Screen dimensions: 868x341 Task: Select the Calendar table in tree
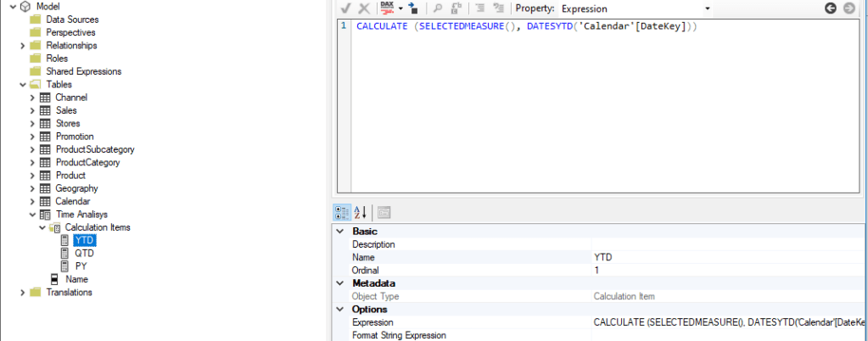pos(72,201)
